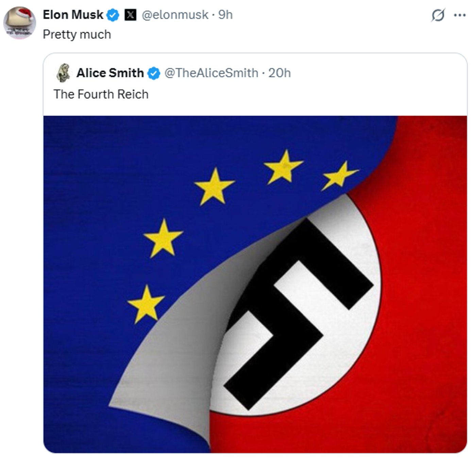
Task: Open the quoted post's attached image
Action: coord(255,284)
